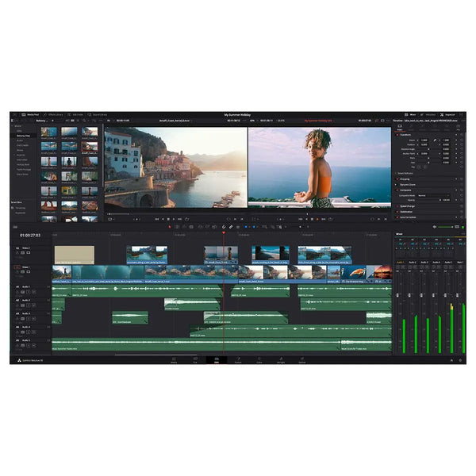
Task: Click the blue flag icon
Action: (x=246, y=227)
